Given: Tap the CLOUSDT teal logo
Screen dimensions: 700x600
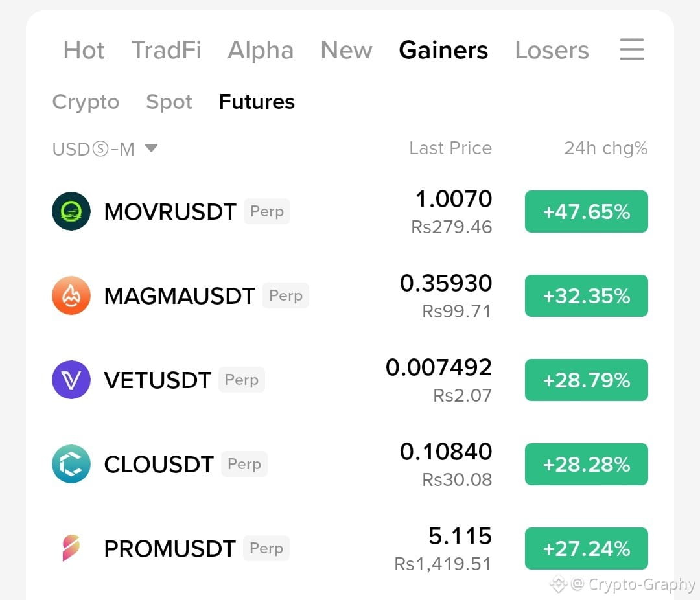Looking at the screenshot, I should [71, 464].
